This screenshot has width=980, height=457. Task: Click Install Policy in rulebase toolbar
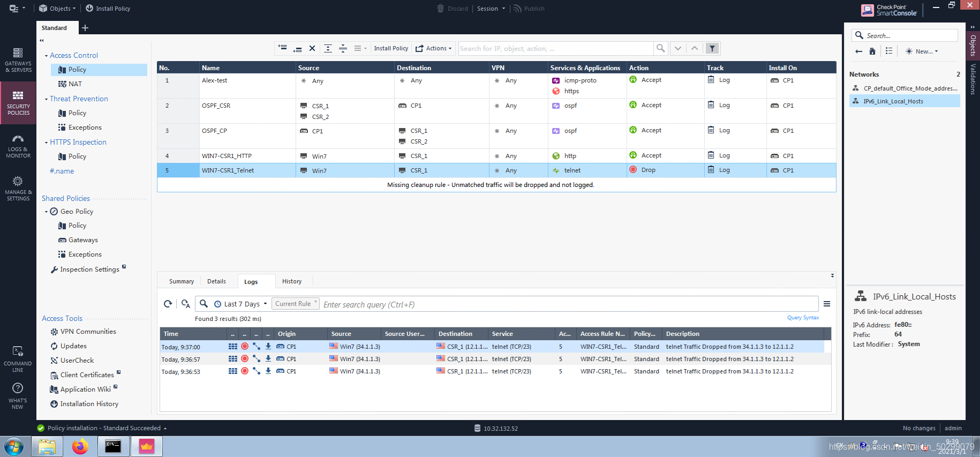pyautogui.click(x=391, y=48)
